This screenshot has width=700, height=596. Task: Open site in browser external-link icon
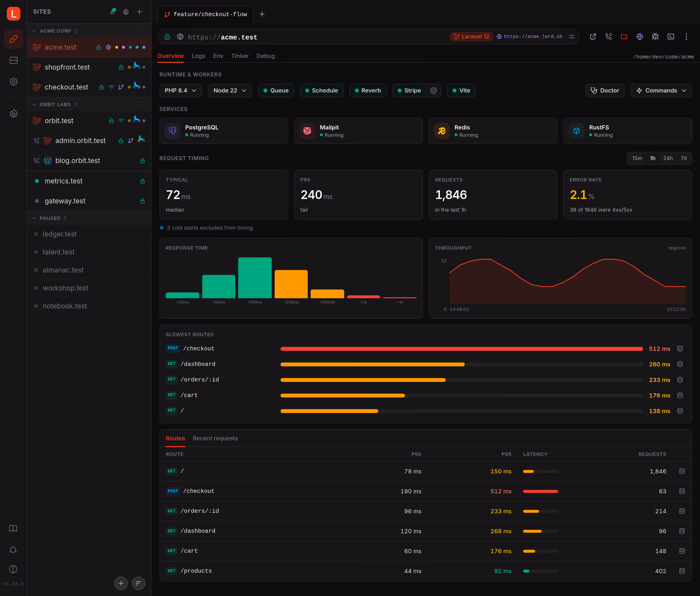(x=593, y=36)
